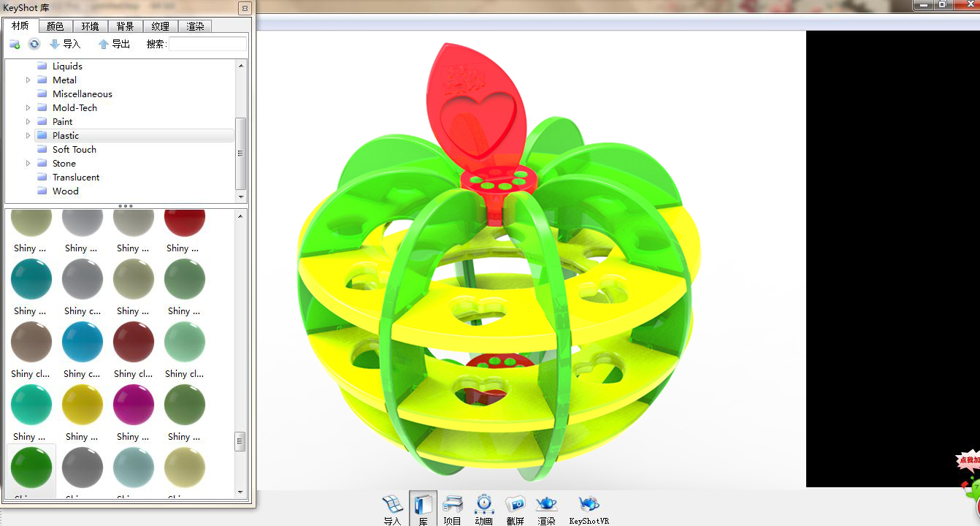Select the Soft Touch folder
Screen dimensions: 980x526
(x=74, y=150)
